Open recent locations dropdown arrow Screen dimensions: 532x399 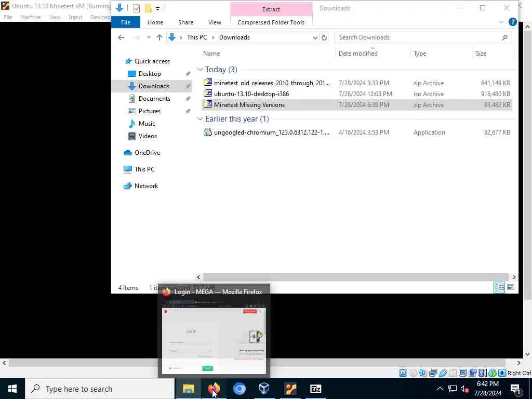(149, 37)
